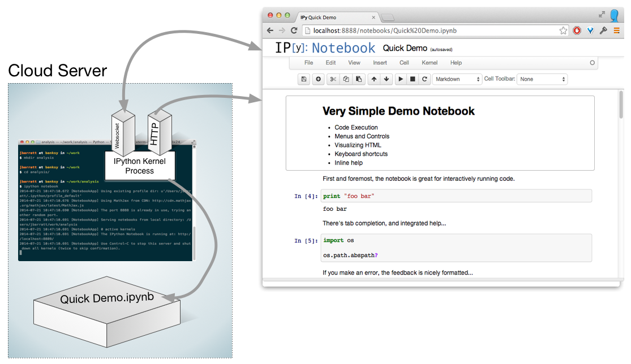Screen dimensions: 631x364
Task: Go back using the browser back arrow
Action: coord(270,31)
